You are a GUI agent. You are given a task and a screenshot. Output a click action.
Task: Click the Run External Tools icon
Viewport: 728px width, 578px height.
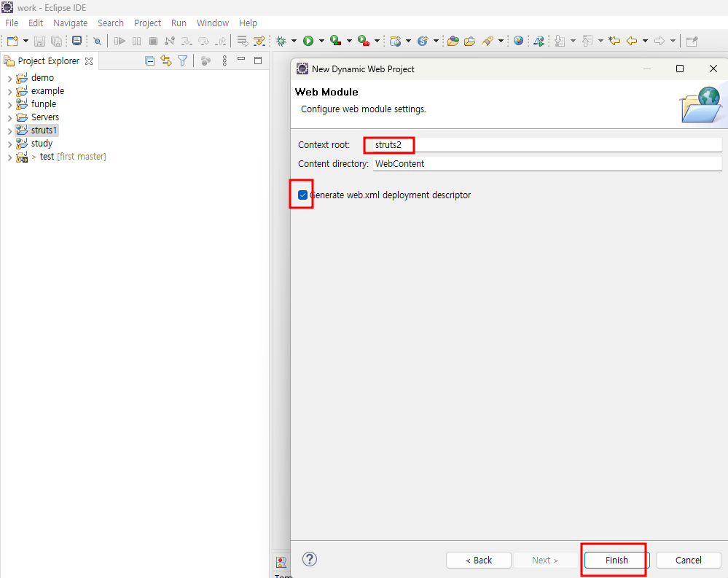click(x=364, y=41)
